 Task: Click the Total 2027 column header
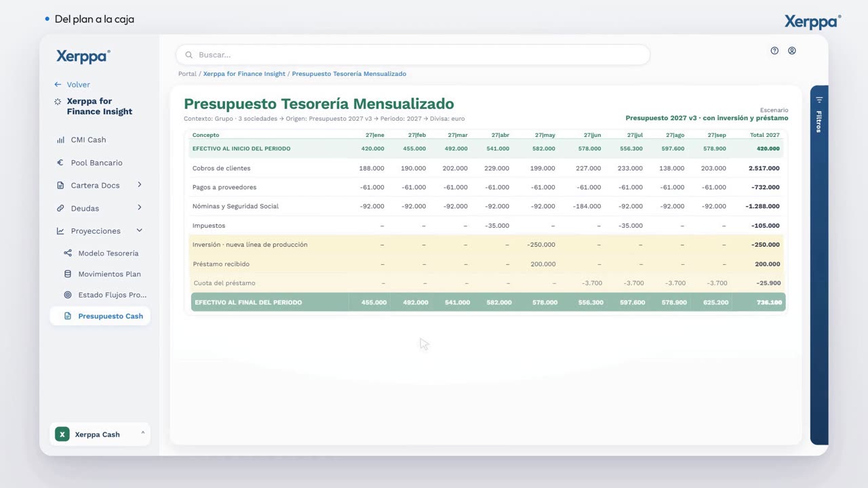coord(765,135)
